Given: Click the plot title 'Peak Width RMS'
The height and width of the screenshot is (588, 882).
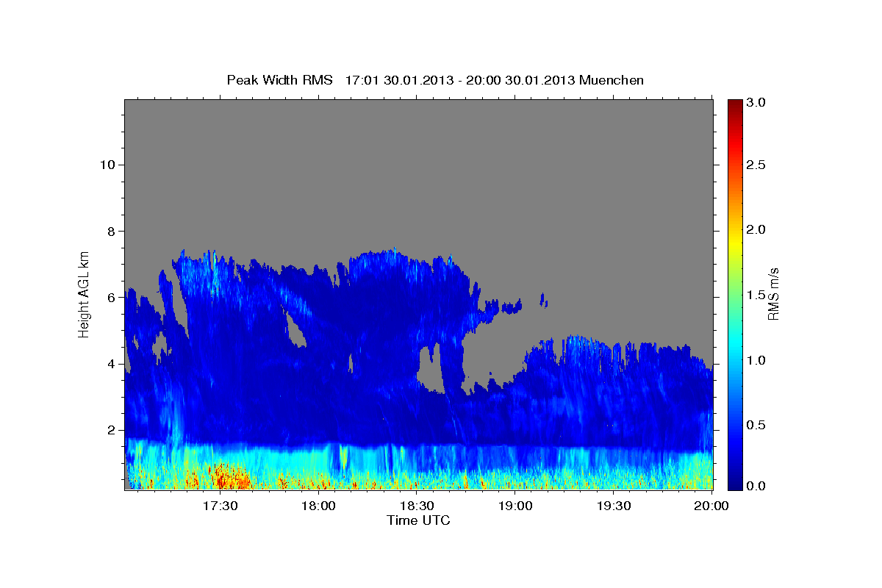Looking at the screenshot, I should pyautogui.click(x=279, y=79).
